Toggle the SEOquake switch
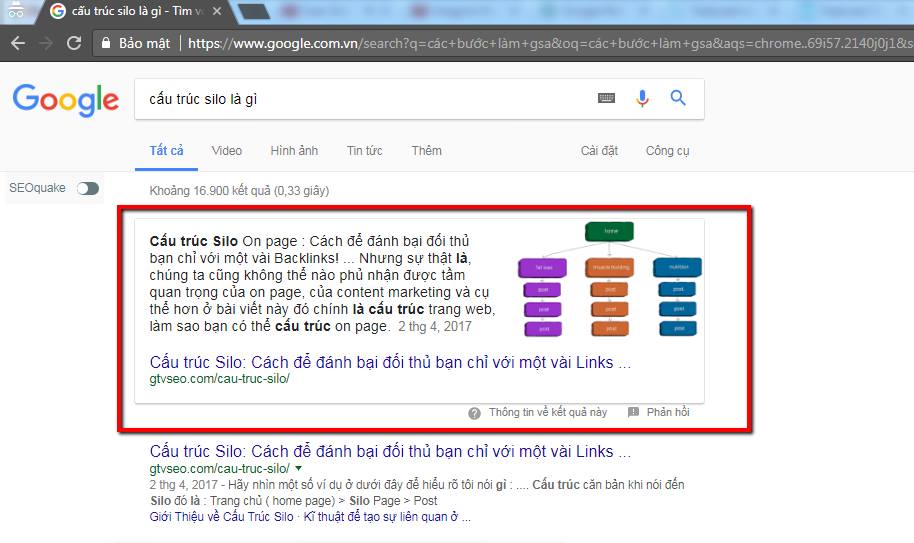Image resolution: width=914 pixels, height=543 pixels. [x=88, y=188]
